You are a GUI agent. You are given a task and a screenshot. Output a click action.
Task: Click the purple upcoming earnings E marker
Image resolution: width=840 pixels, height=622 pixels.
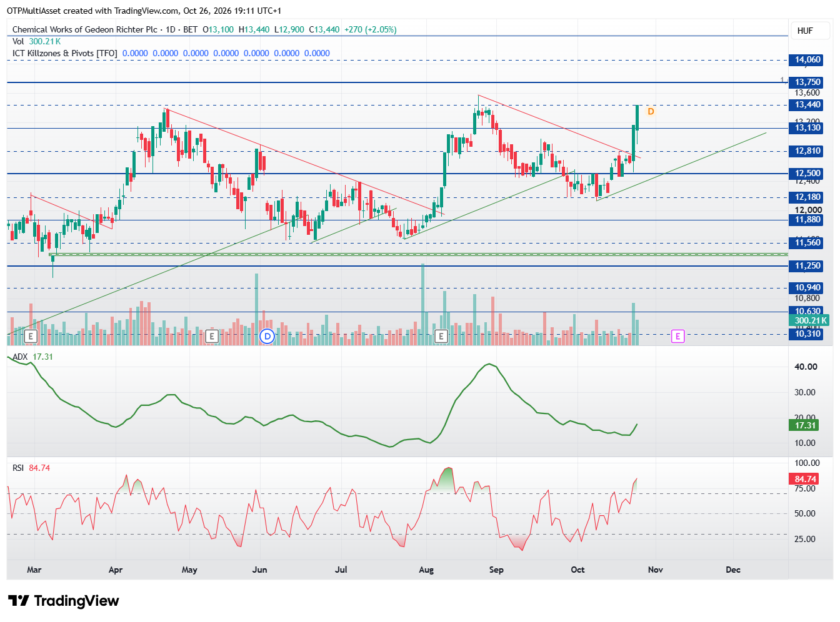tap(678, 337)
